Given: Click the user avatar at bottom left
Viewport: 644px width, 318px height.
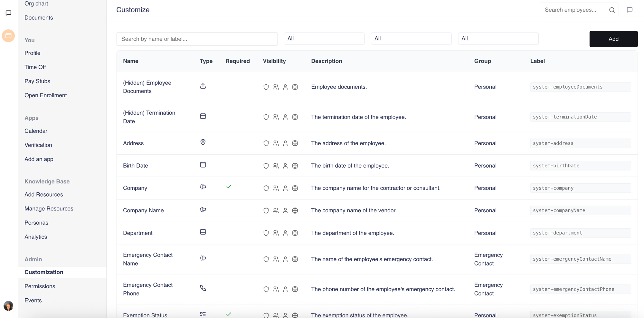Looking at the screenshot, I should (8, 305).
